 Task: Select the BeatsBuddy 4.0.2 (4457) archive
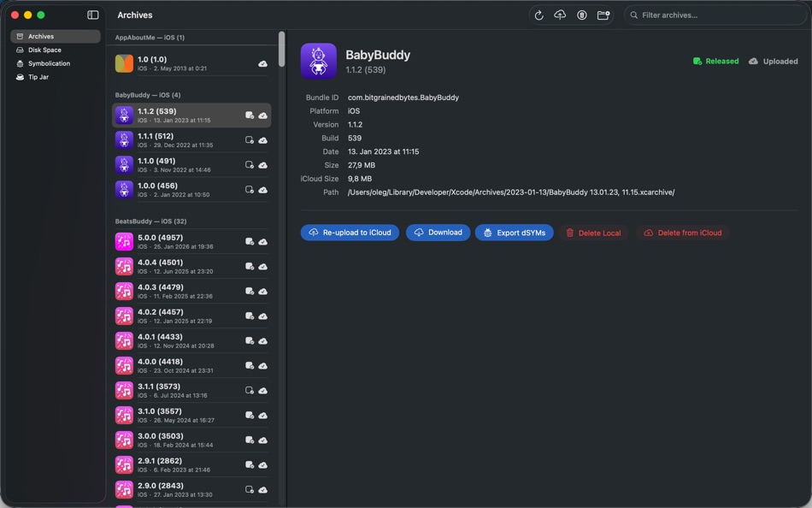click(x=191, y=316)
